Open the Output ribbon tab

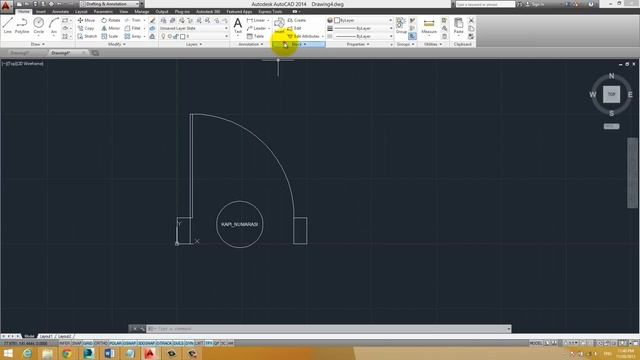162,11
